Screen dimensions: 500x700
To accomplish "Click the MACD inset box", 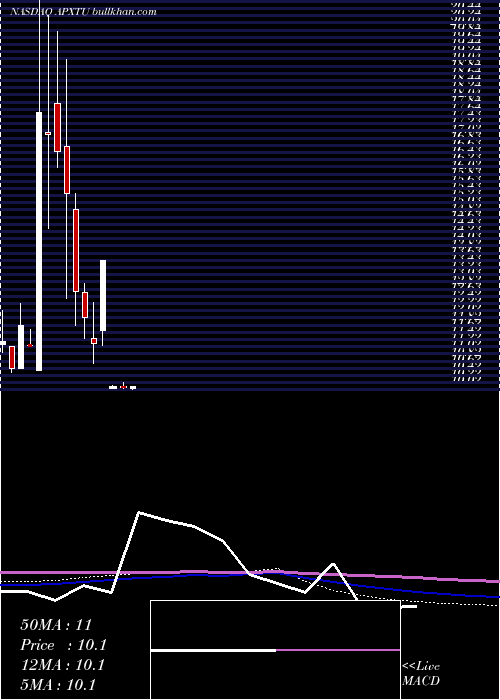I will pos(275,650).
